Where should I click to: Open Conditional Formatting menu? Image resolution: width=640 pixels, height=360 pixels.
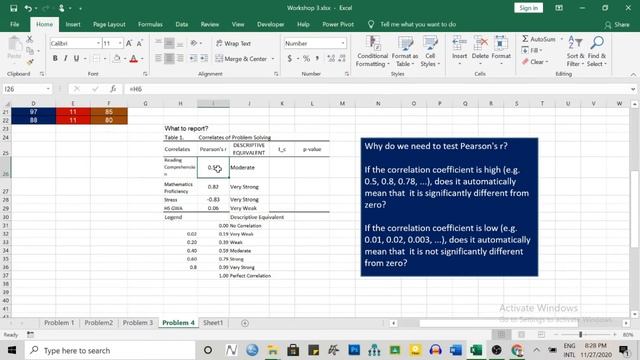[372, 51]
